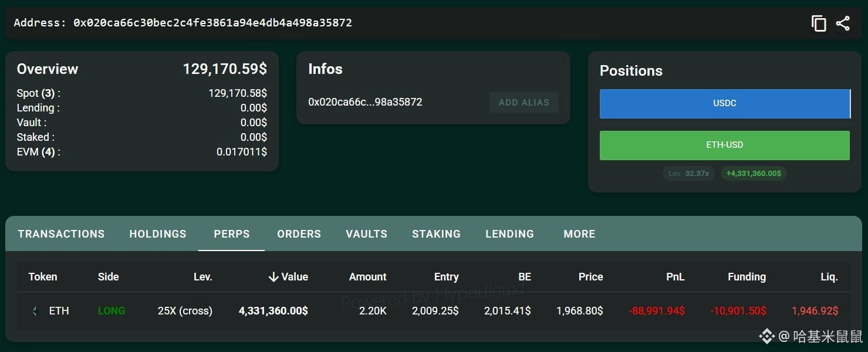Click shortened address 0x020ca66c...98a35872
Image resolution: width=868 pixels, height=352 pixels.
coord(365,102)
